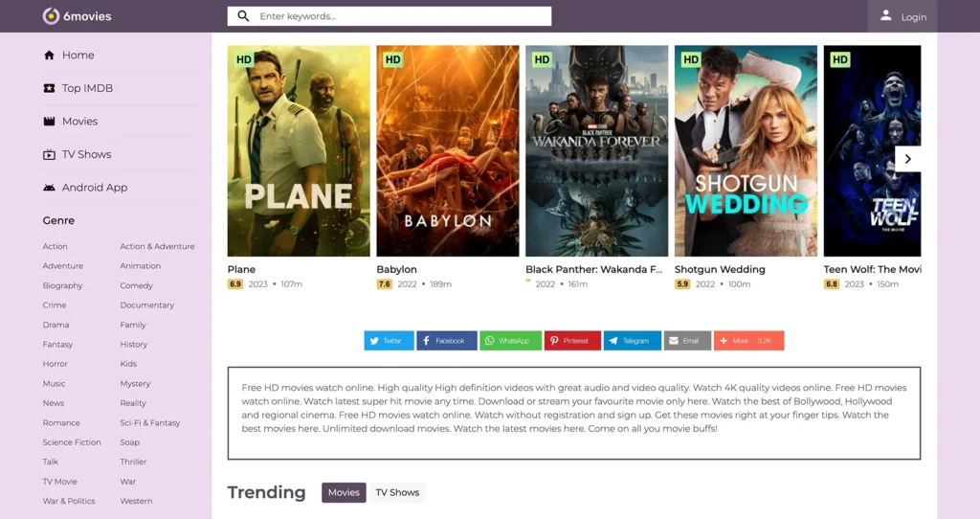Share via Pinterest button
The image size is (980, 519).
click(x=572, y=341)
